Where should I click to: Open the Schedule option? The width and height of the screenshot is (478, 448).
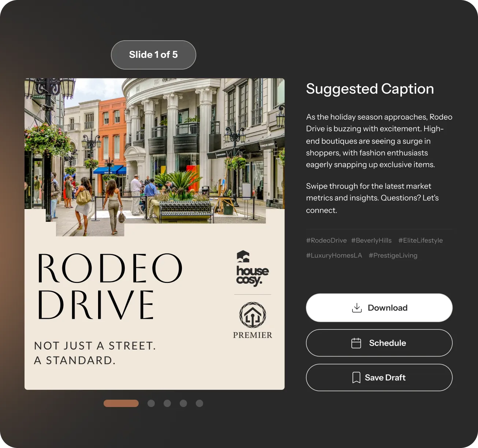(379, 343)
